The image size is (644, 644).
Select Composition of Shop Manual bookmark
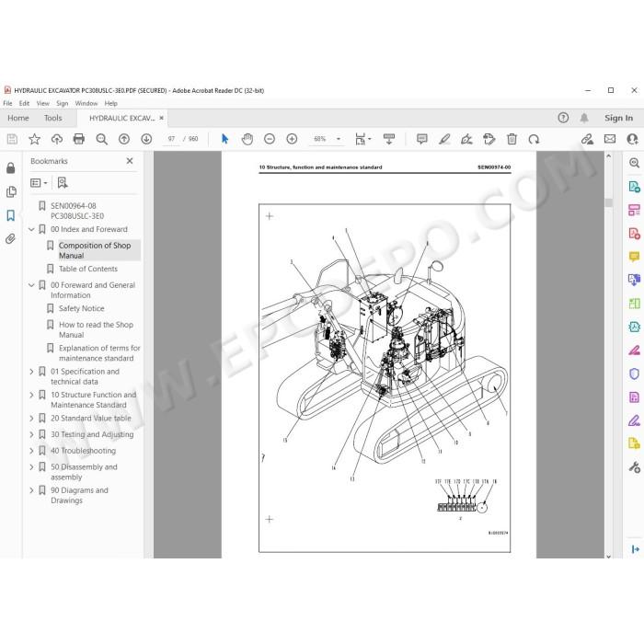(95, 250)
